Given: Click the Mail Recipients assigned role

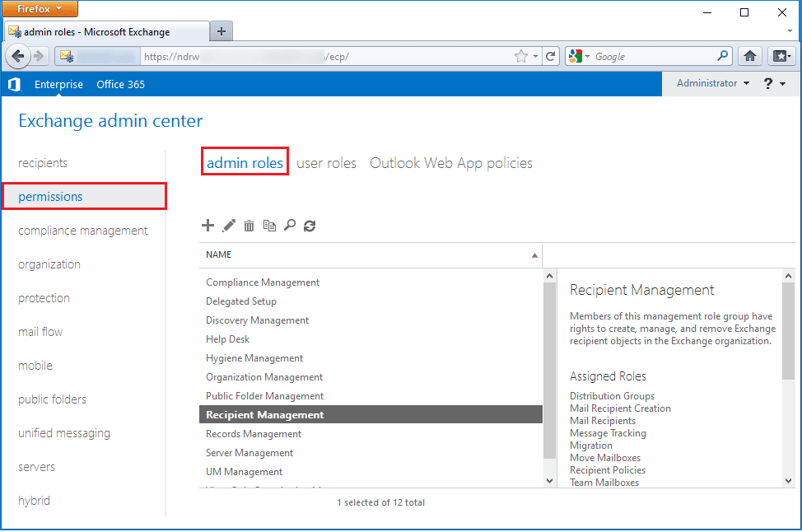Looking at the screenshot, I should pyautogui.click(x=603, y=421).
